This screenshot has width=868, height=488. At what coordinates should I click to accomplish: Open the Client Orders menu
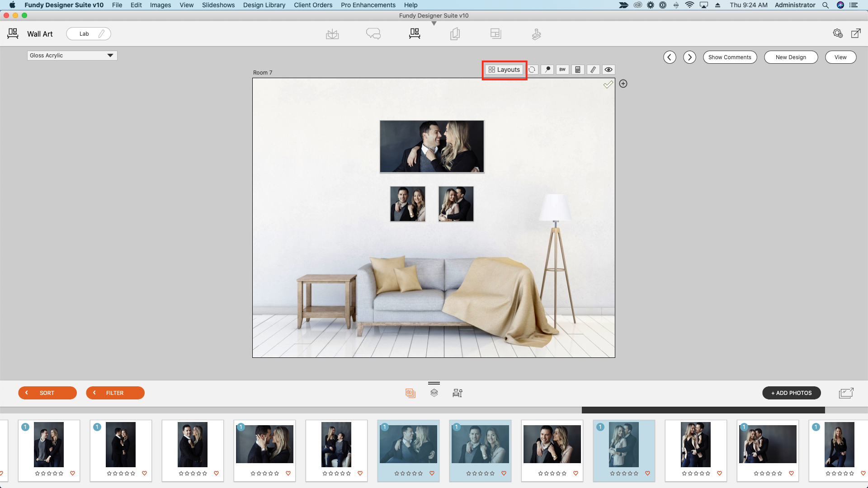pos(313,5)
